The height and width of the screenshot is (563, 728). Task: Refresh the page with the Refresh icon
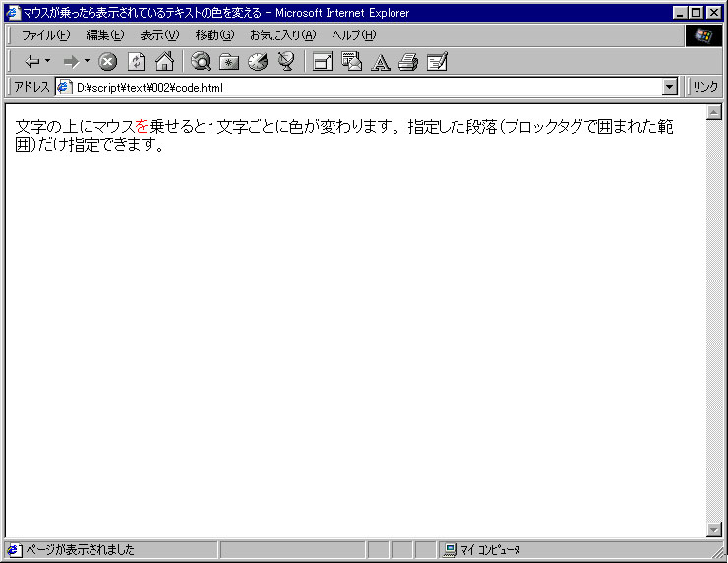coord(137,62)
